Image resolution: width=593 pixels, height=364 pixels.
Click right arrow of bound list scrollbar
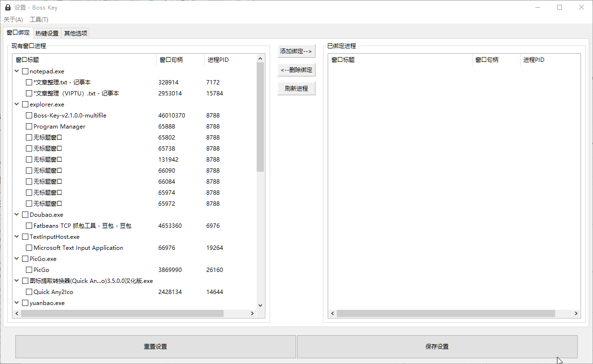tap(577, 314)
